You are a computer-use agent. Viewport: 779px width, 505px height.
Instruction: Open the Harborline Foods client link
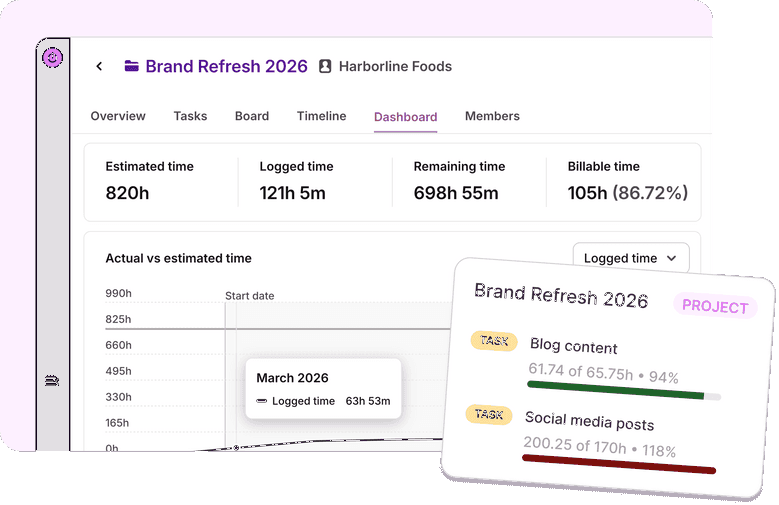coord(395,66)
